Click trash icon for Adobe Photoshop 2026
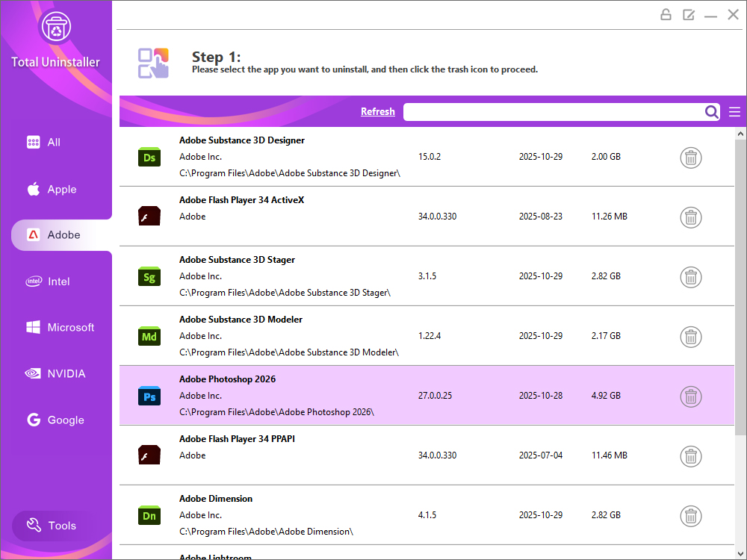This screenshot has width=747, height=560. click(x=691, y=396)
